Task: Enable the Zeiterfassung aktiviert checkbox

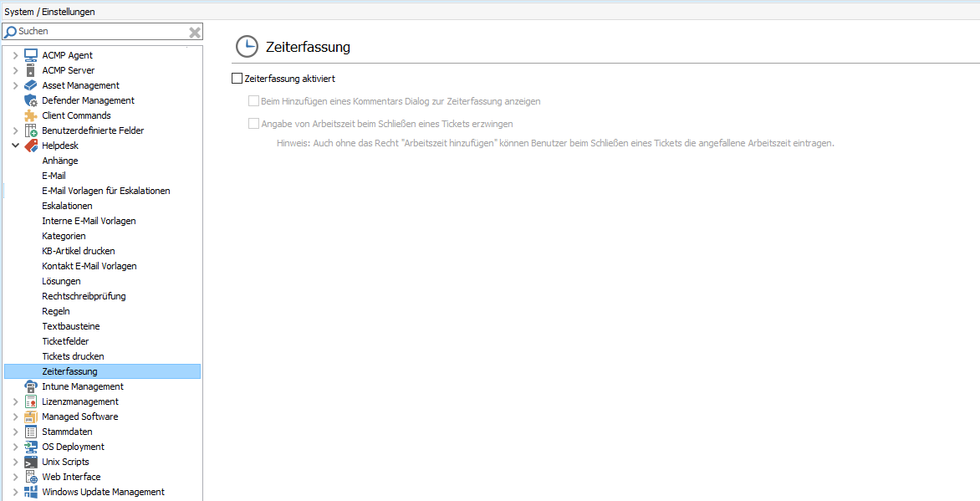Action: [237, 78]
